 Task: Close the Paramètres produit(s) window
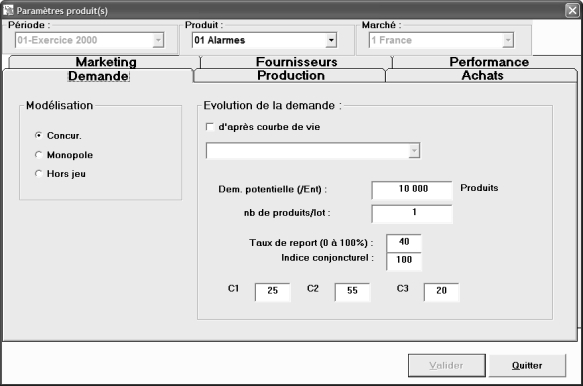(572, 10)
